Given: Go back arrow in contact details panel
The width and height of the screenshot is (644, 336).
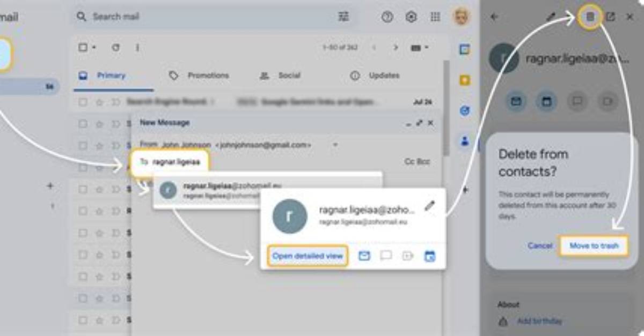Looking at the screenshot, I should [494, 17].
